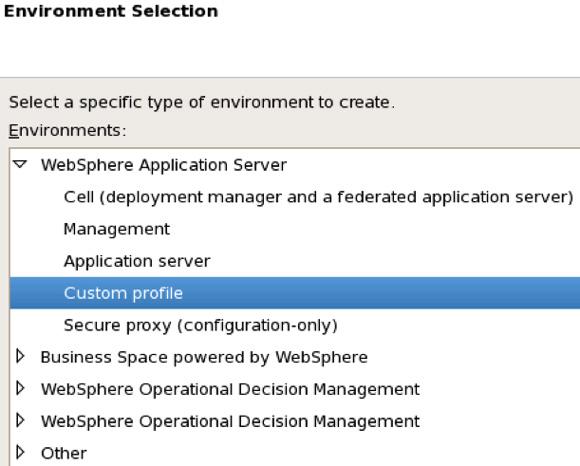Pick the Application server environment
580x466 pixels.
(x=137, y=261)
